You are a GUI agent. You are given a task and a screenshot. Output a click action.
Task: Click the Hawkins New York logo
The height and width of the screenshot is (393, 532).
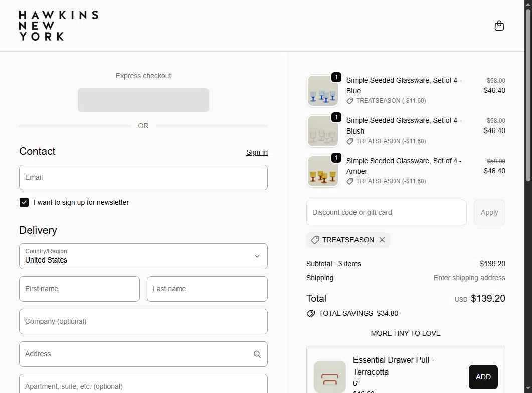pyautogui.click(x=58, y=26)
